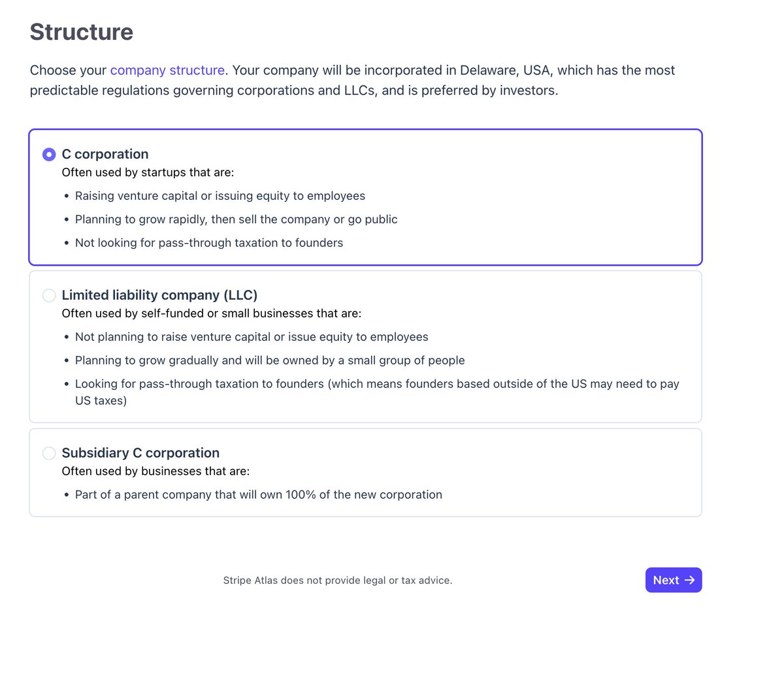
Task: Click the C corporation heading
Action: click(105, 154)
